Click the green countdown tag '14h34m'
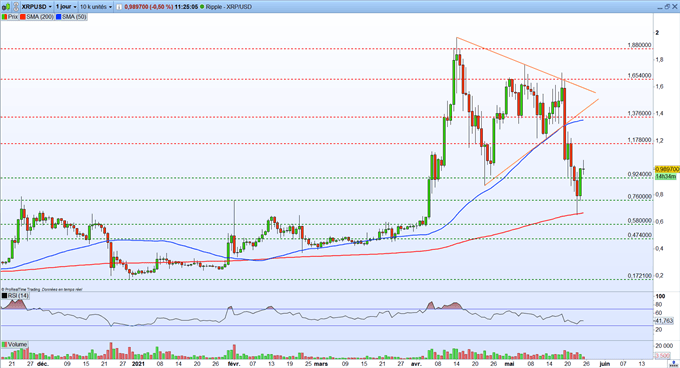This screenshot has height=368, width=680. pyautogui.click(x=665, y=176)
